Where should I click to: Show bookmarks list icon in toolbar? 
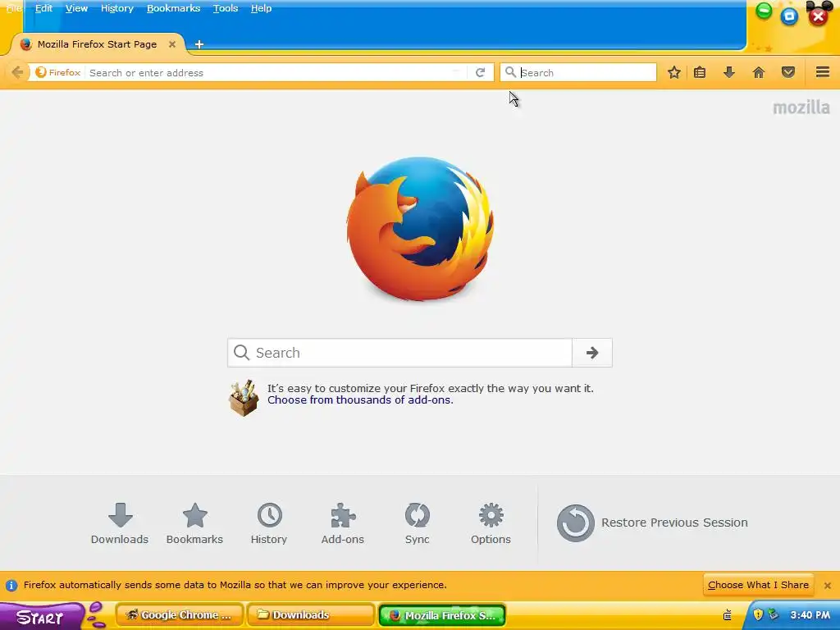point(700,72)
